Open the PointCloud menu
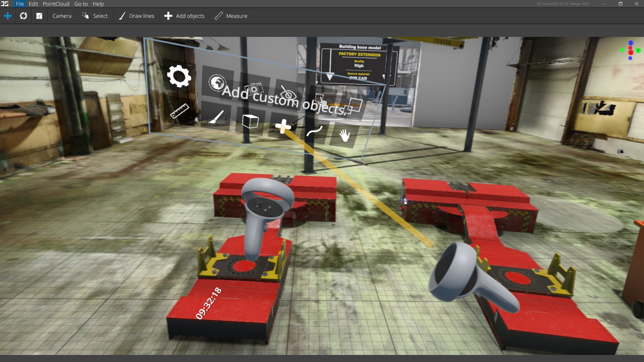644x362 pixels. [56, 4]
